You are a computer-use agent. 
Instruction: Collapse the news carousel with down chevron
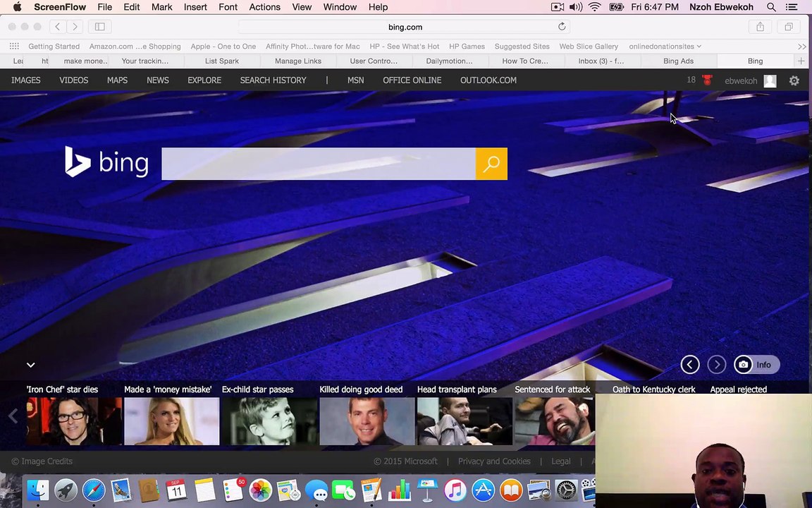pyautogui.click(x=30, y=365)
